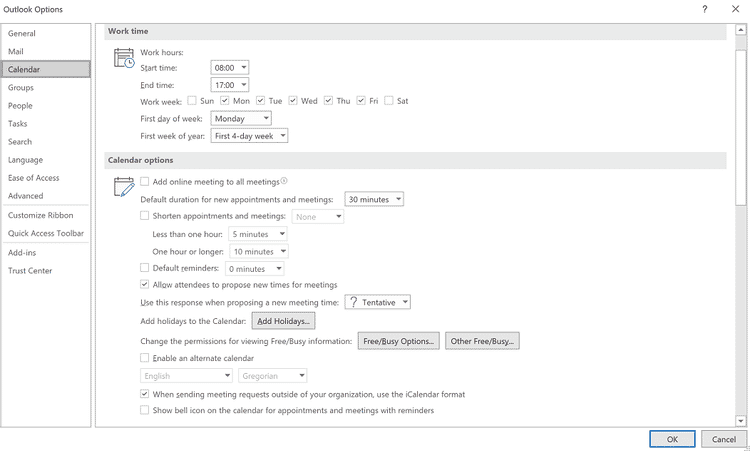Enable Add online meeting to all meetings
Image resolution: width=750 pixels, height=451 pixels.
click(x=144, y=181)
